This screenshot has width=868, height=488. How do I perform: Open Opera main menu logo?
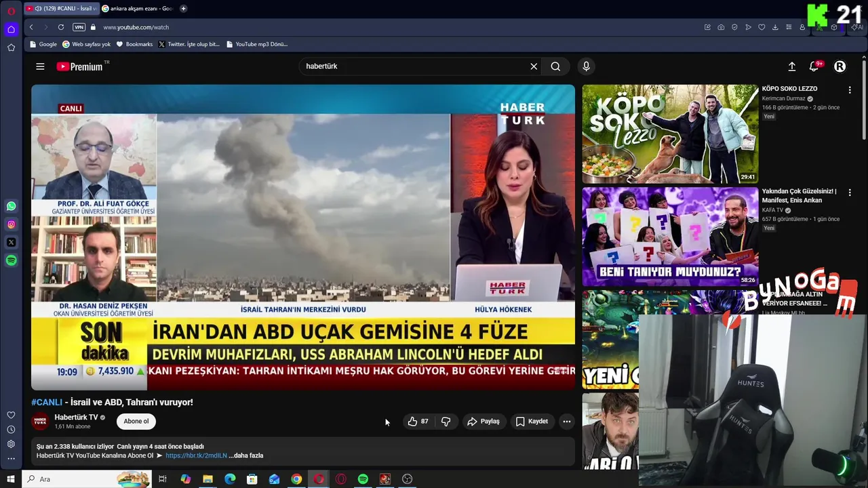[x=11, y=11]
